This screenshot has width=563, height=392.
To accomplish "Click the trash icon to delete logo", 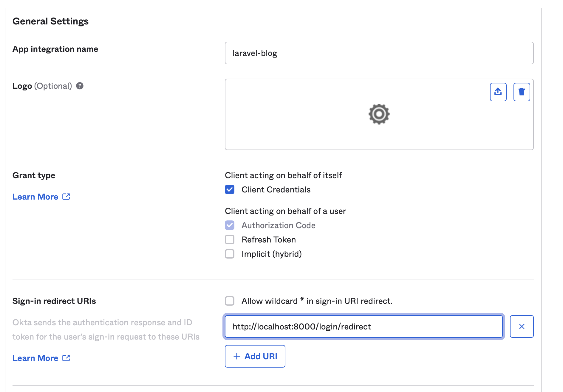I will point(522,92).
